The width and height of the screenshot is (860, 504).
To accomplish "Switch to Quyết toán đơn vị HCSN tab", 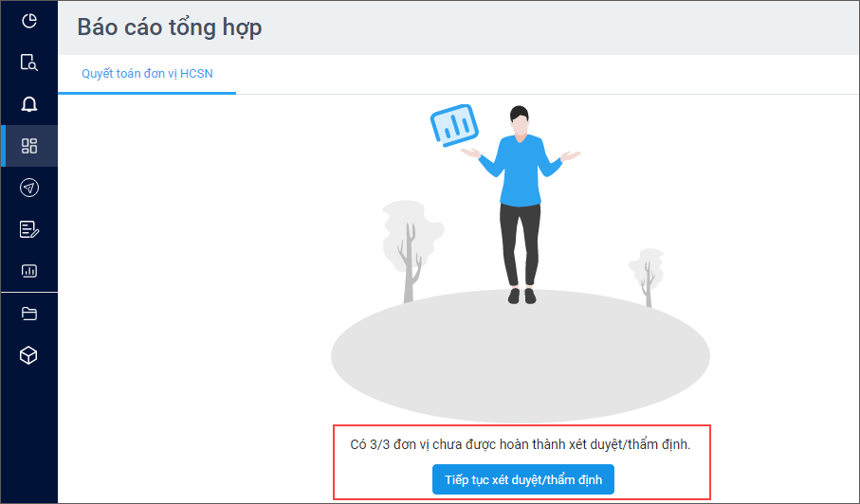I will pos(147,73).
